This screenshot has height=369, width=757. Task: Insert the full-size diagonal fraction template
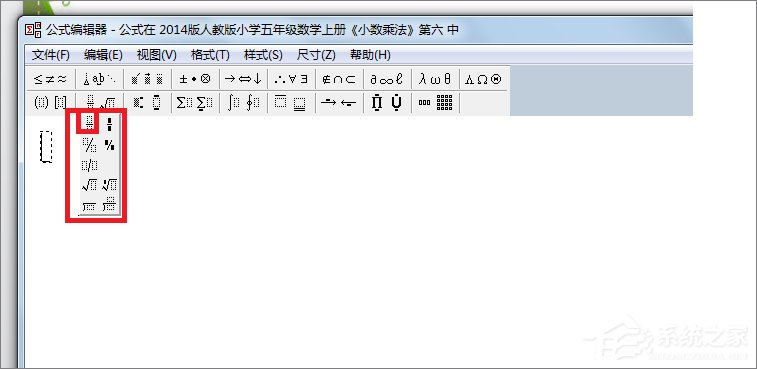coord(89,144)
